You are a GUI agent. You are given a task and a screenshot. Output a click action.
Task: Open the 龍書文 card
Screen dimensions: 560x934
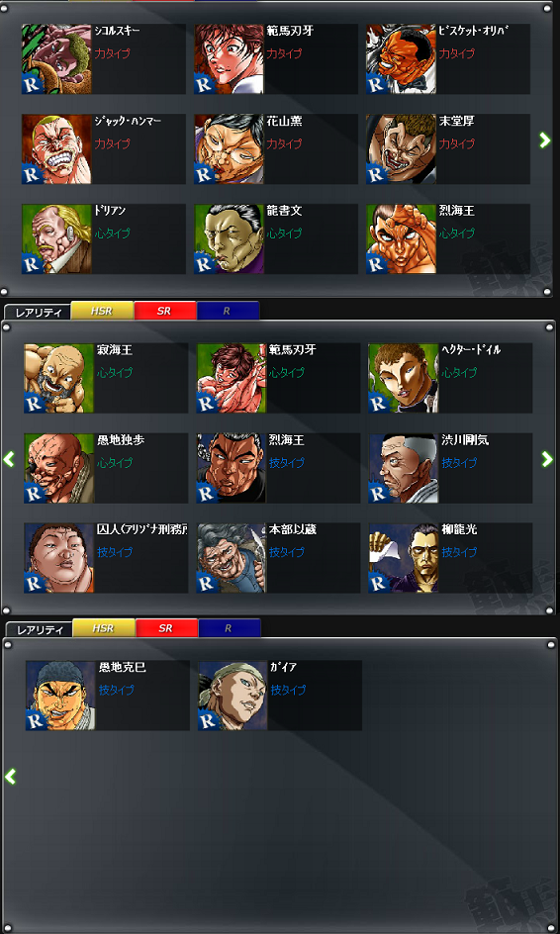(276, 238)
